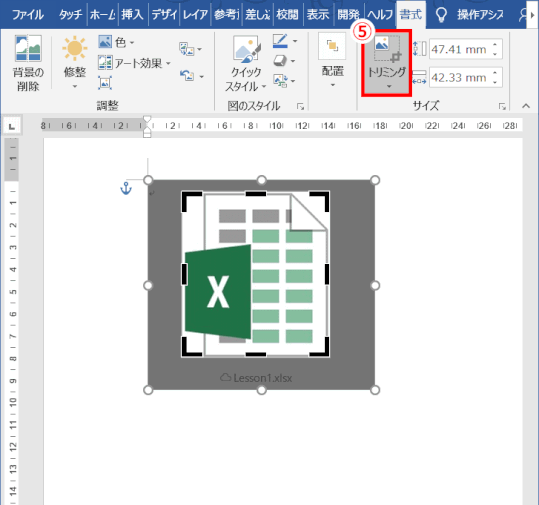Click the top-right round sizing handle
Image resolution: width=539 pixels, height=505 pixels.
[375, 180]
